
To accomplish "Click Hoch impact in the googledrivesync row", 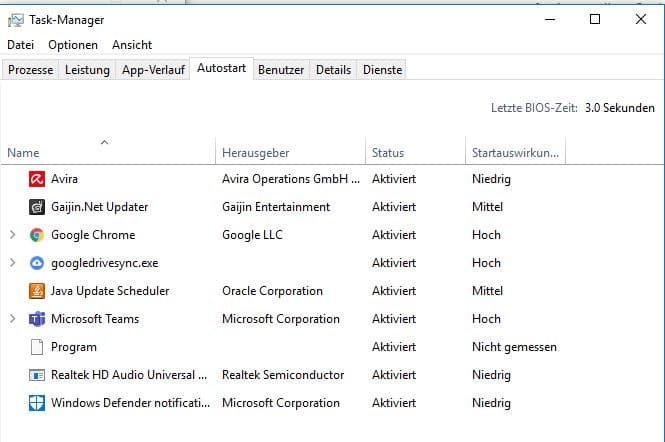I will click(x=486, y=263).
